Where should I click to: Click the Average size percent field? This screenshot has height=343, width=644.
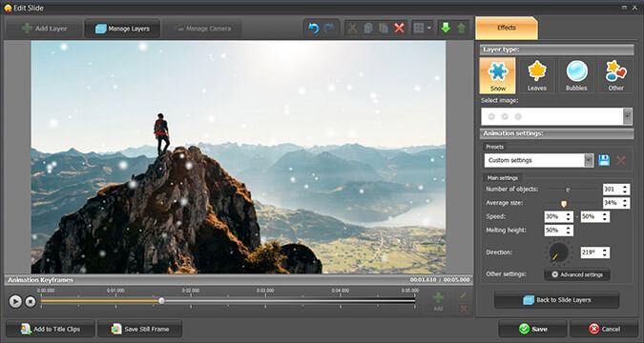coord(613,203)
